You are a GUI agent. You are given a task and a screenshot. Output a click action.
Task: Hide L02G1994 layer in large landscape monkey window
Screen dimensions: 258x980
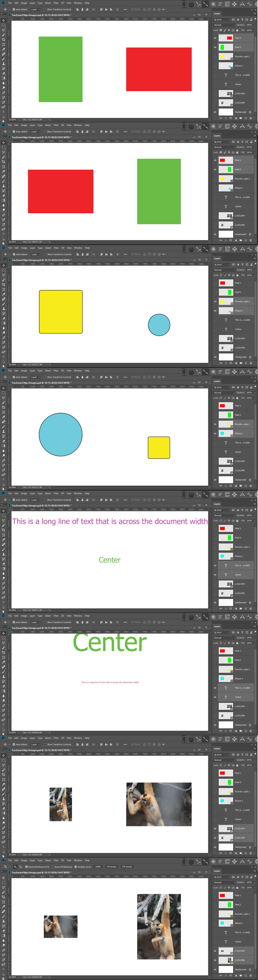click(x=215, y=829)
